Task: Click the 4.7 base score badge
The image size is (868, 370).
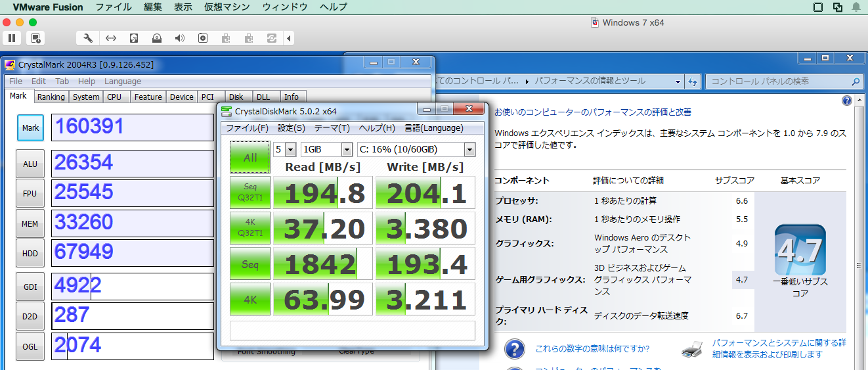Action: click(800, 249)
